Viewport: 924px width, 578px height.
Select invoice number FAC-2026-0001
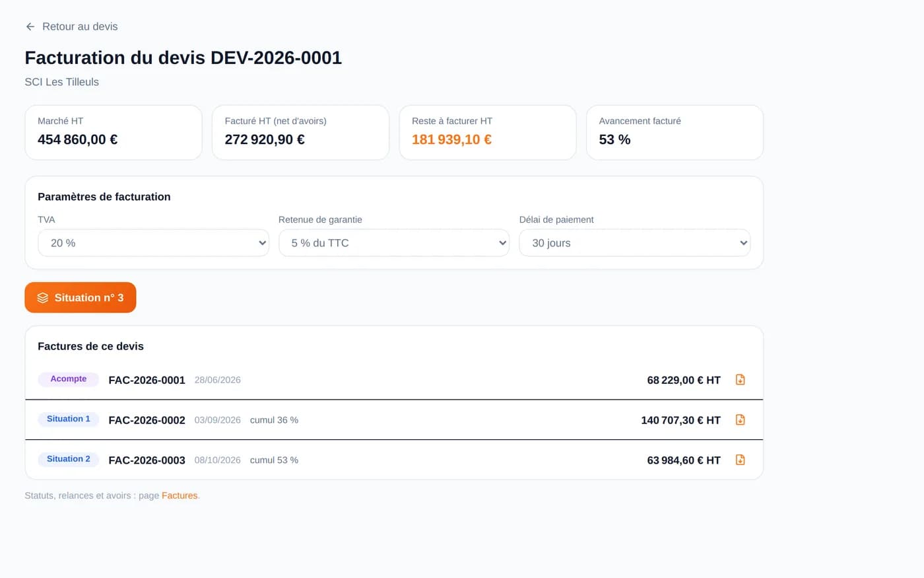pos(147,380)
